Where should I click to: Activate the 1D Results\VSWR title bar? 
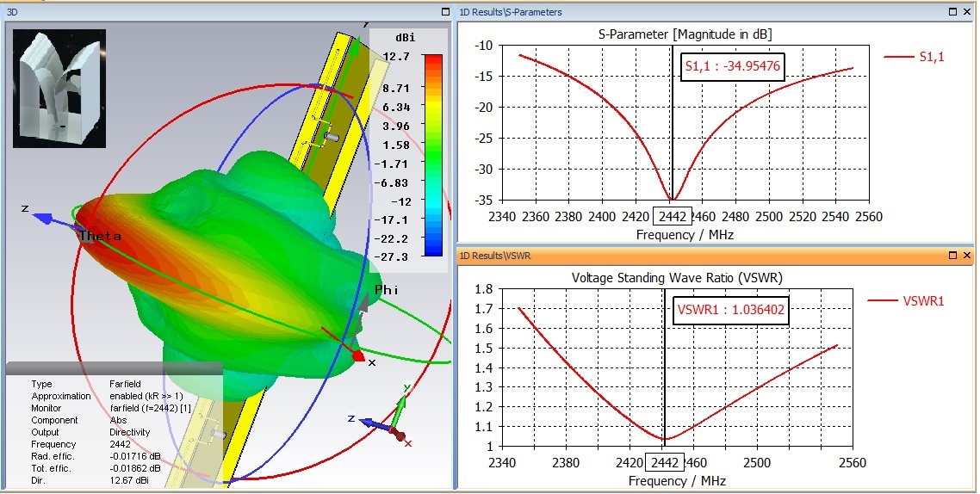click(x=715, y=256)
